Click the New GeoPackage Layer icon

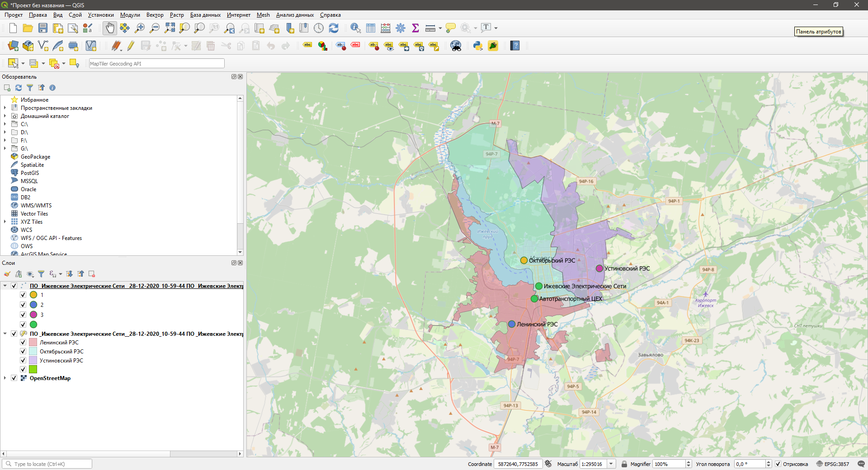(28, 46)
